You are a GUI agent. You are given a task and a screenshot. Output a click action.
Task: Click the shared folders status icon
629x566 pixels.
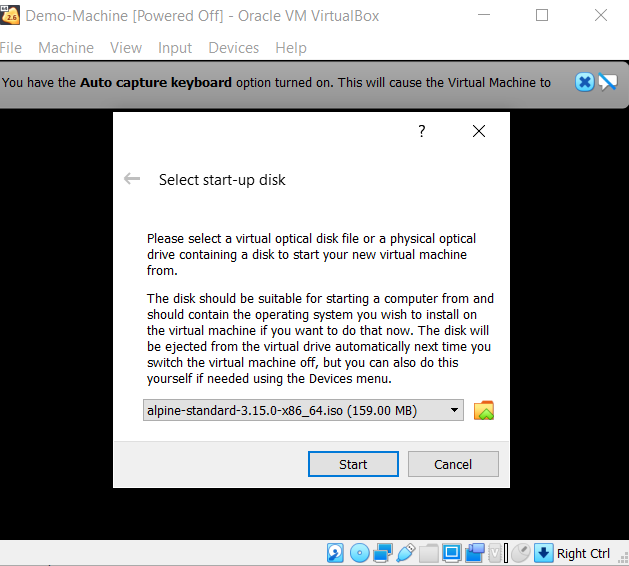pos(429,554)
